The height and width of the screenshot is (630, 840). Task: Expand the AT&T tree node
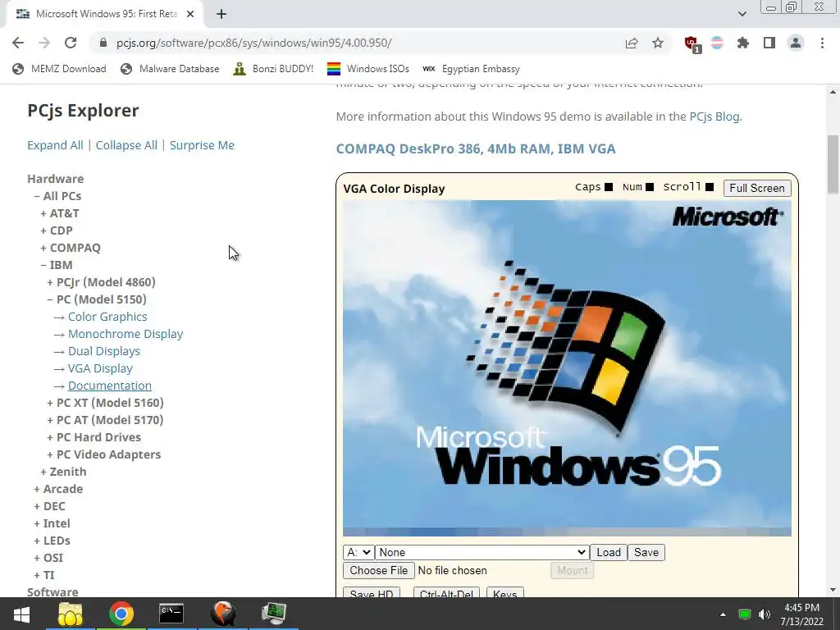[60, 213]
